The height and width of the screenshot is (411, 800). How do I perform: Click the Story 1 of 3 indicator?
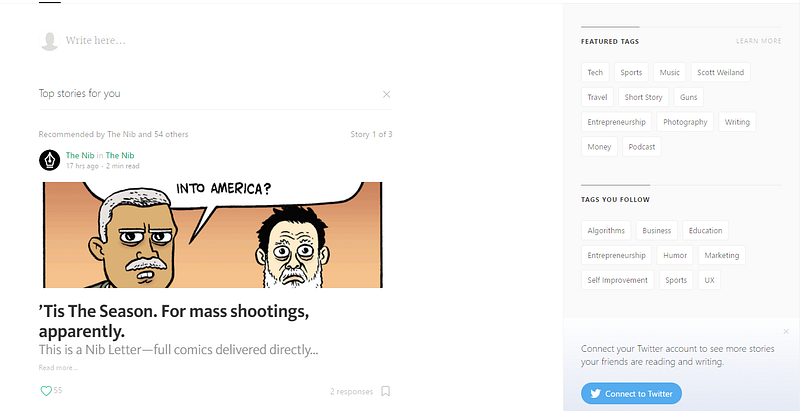pos(371,135)
